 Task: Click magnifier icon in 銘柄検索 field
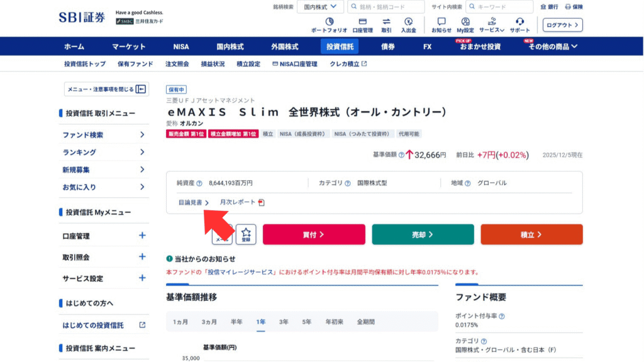pos(353,6)
